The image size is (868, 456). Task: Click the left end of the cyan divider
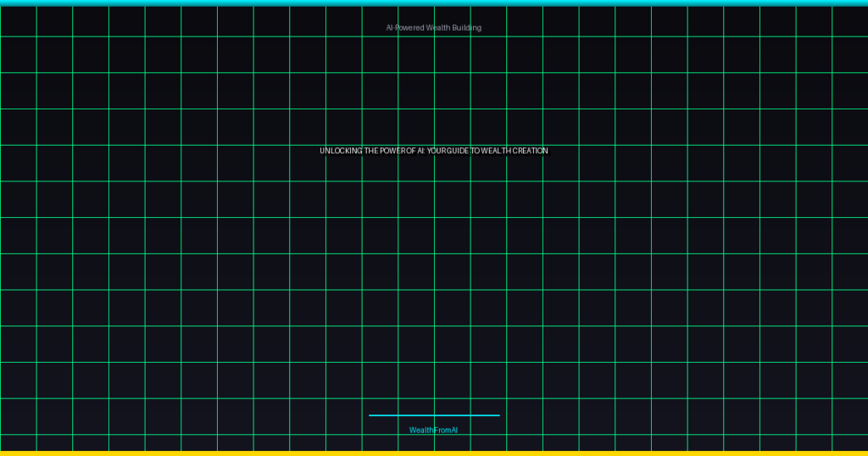[x=371, y=415]
